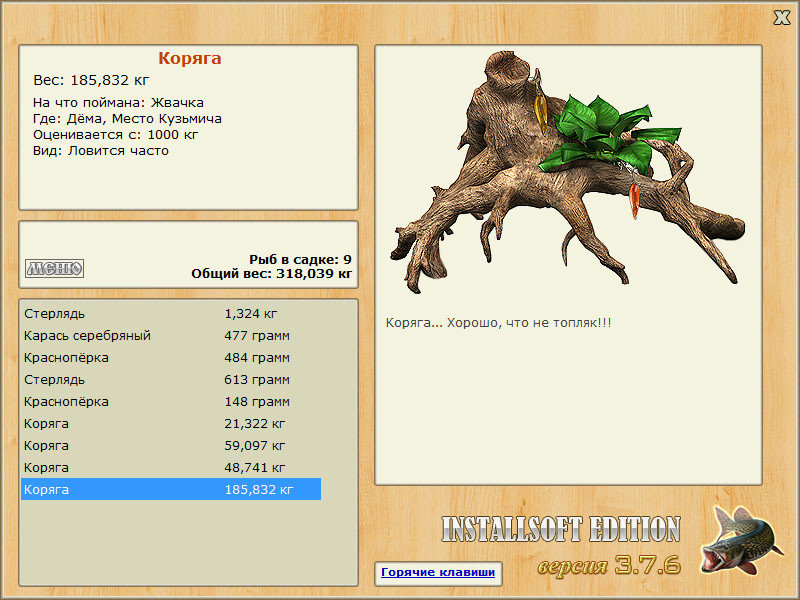Screen dimensions: 800x600
Task: Open the Горячие клавиши link
Action: click(438, 572)
